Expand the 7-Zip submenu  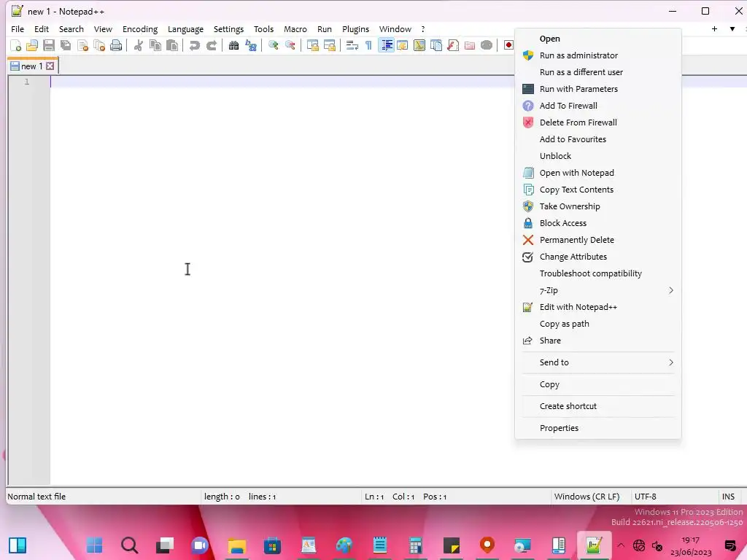point(598,290)
